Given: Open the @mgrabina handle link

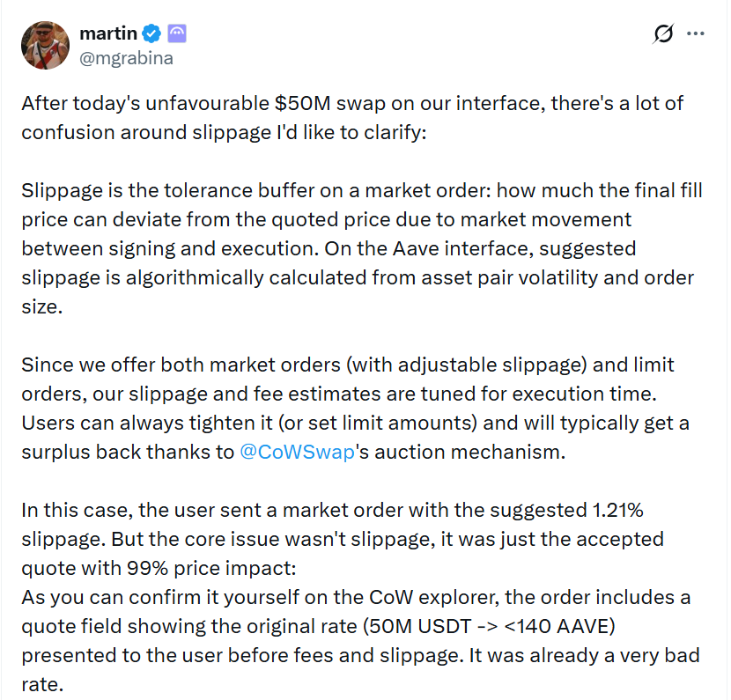Looking at the screenshot, I should point(126,58).
